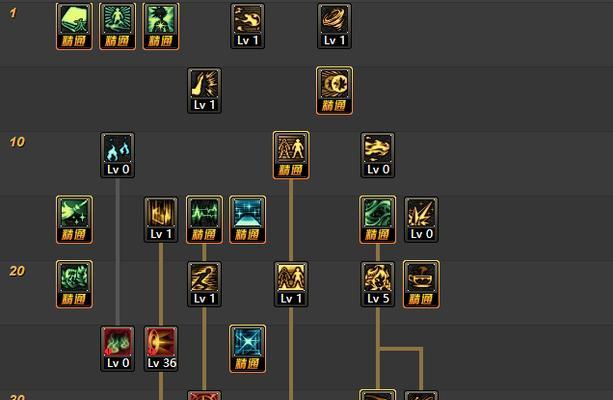613x400 pixels.
Task: Choose the gold drifting cloud skill Lv 0
Action: [x=378, y=155]
